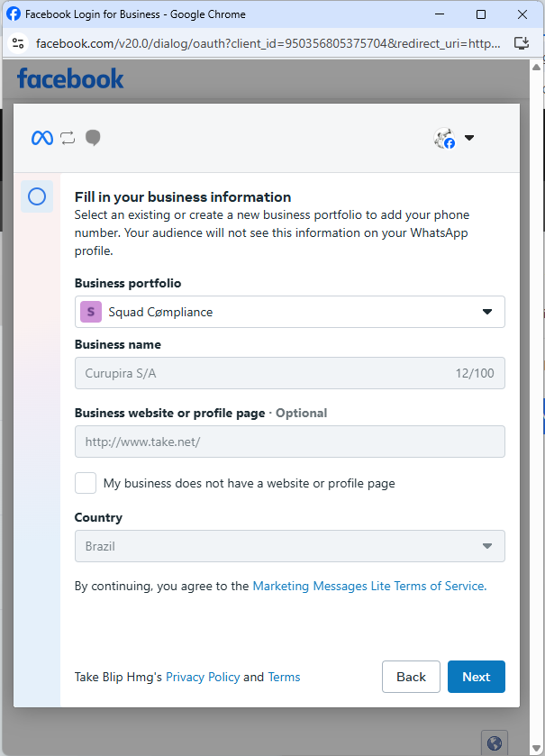The image size is (545, 756).
Task: Click the purple S portfolio avatar icon
Action: coord(91,312)
